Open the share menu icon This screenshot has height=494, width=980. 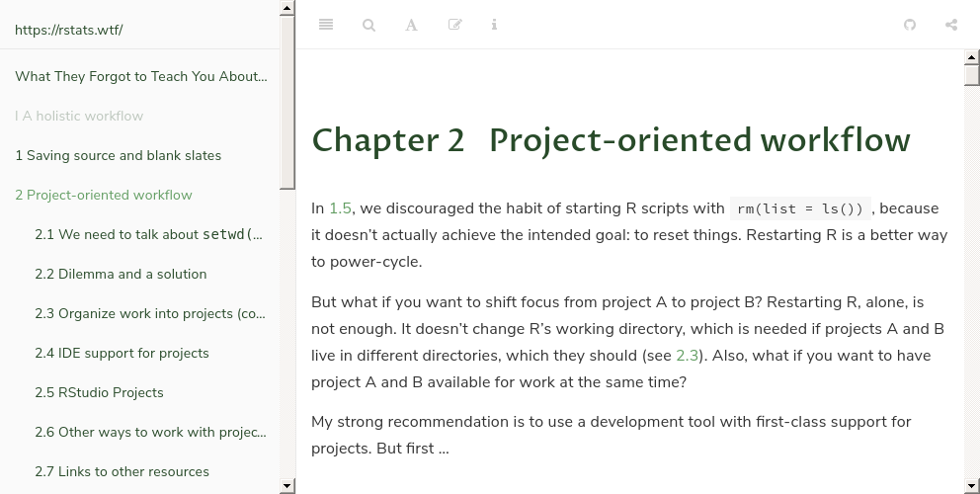pyautogui.click(x=951, y=25)
